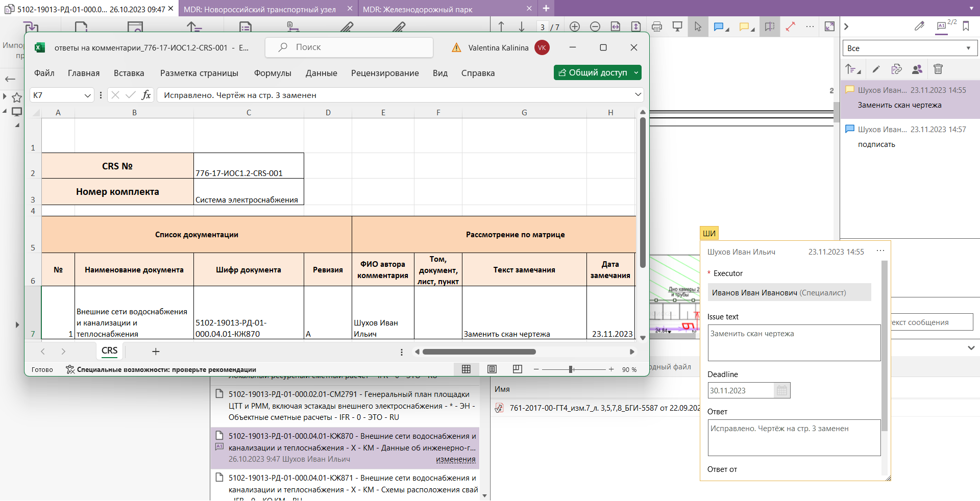Viewport: 980px width, 501px height.
Task: Cancel formula entry with X icon
Action: (x=115, y=95)
